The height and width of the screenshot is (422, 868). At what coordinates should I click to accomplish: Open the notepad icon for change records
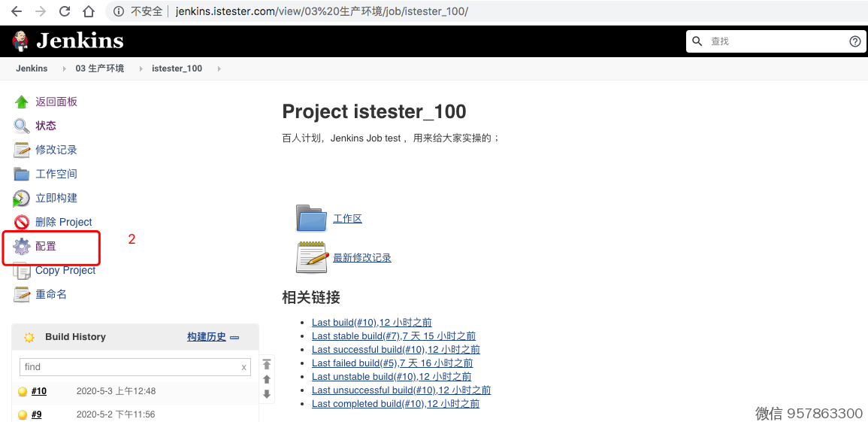coord(22,150)
